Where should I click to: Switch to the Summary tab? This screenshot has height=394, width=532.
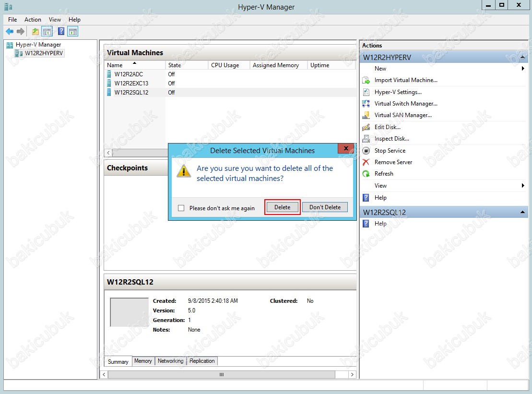[118, 362]
